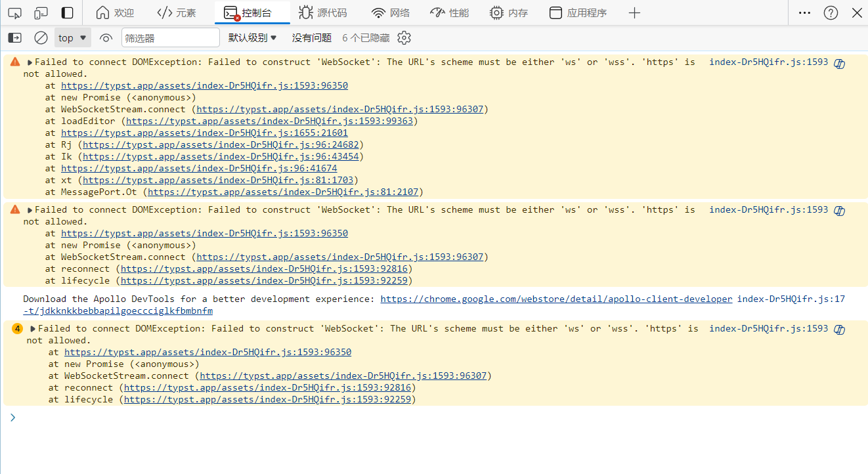Switch to the 网络 tab

pyautogui.click(x=391, y=12)
